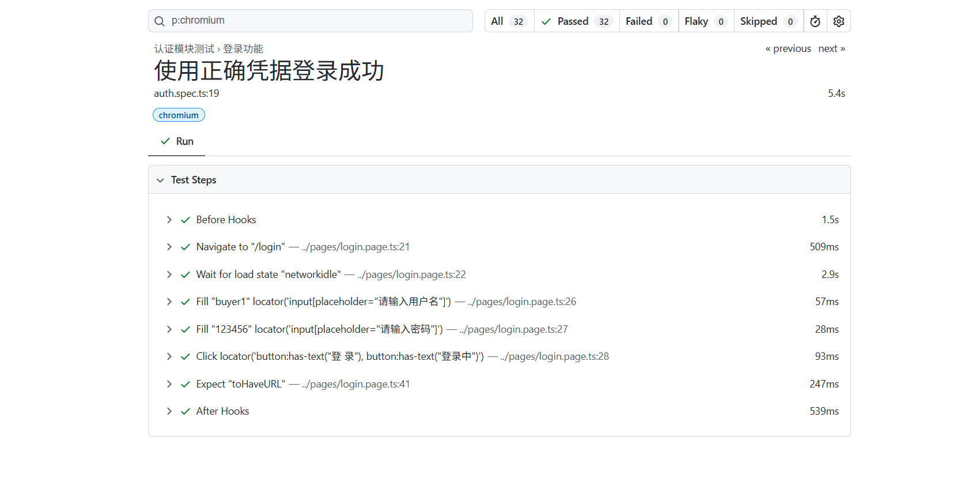Filter by Flaky tests
980x485 pixels.
(706, 21)
